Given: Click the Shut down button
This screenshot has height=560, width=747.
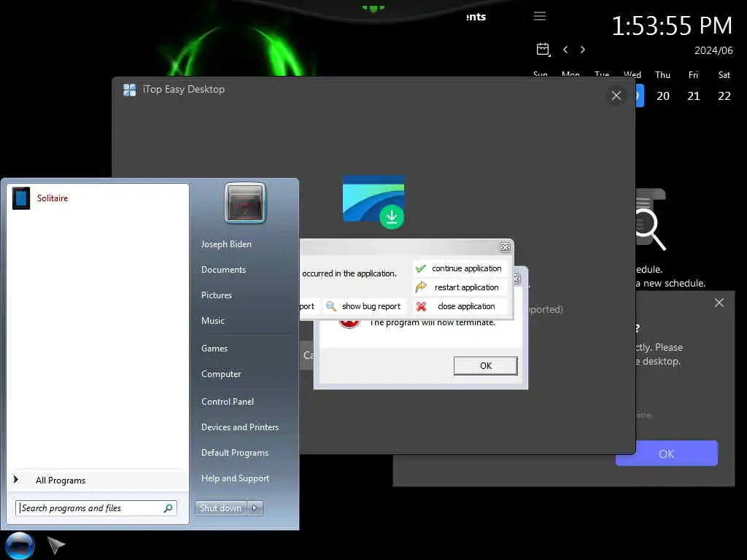Looking at the screenshot, I should point(220,508).
